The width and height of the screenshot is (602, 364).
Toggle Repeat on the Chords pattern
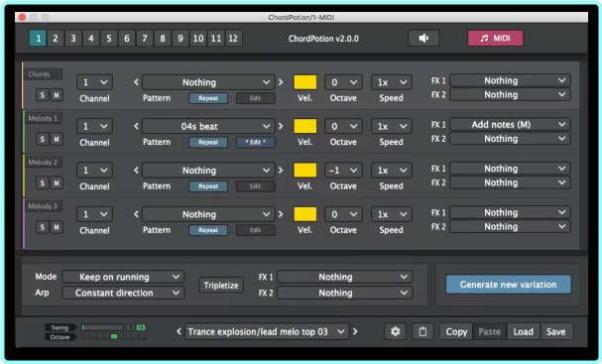tap(208, 98)
